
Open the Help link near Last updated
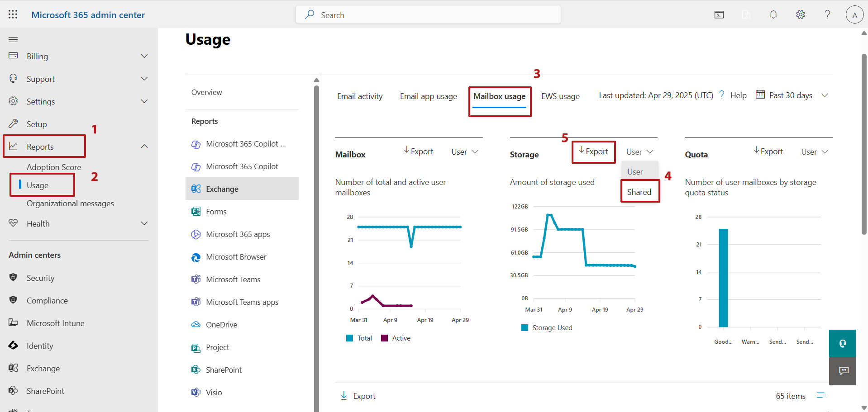point(733,95)
